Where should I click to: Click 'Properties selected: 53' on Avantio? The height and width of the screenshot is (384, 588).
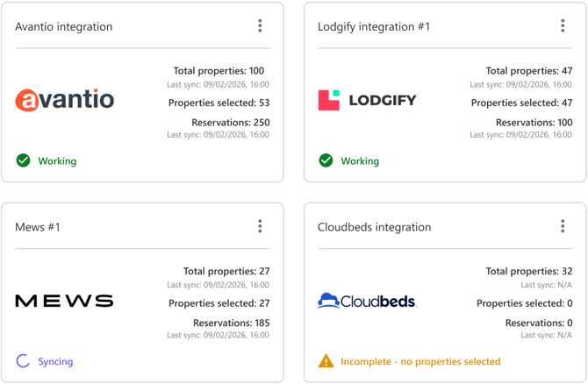pos(219,103)
